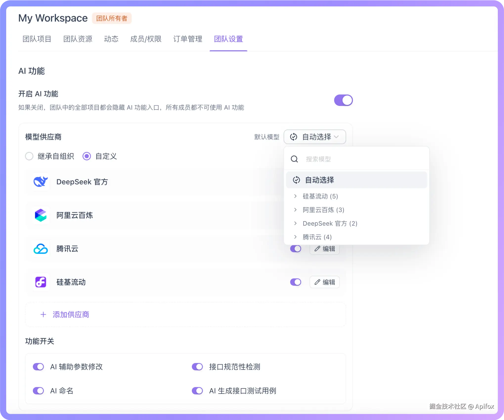Switch to the 成员/权限 tab
Image resolution: width=504 pixels, height=420 pixels.
146,39
